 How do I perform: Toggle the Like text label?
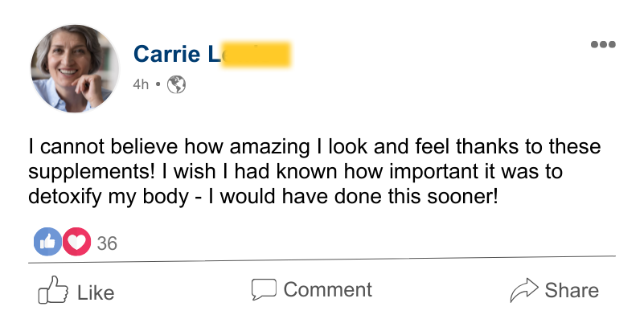coord(96,293)
